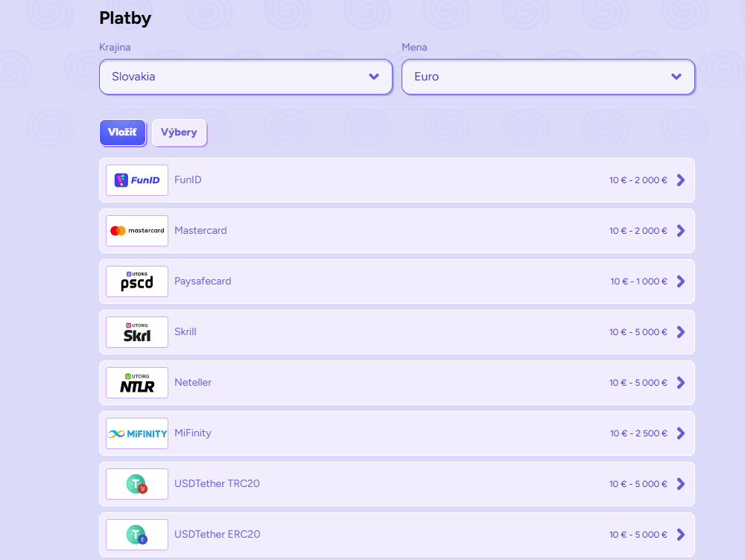Click the Skrill logo icon
Screen dimensions: 745x560
[x=137, y=332]
